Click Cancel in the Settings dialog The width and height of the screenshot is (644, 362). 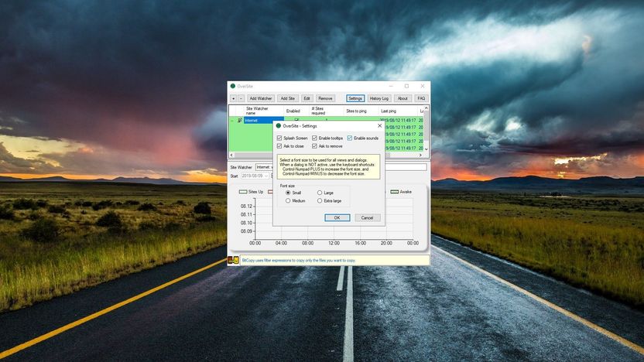pos(367,217)
